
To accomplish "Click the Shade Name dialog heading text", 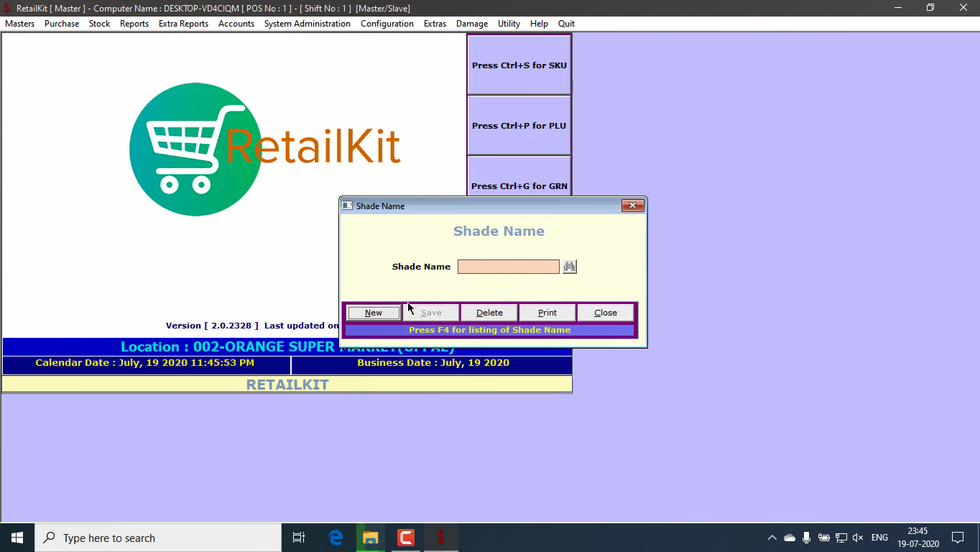I will (499, 231).
